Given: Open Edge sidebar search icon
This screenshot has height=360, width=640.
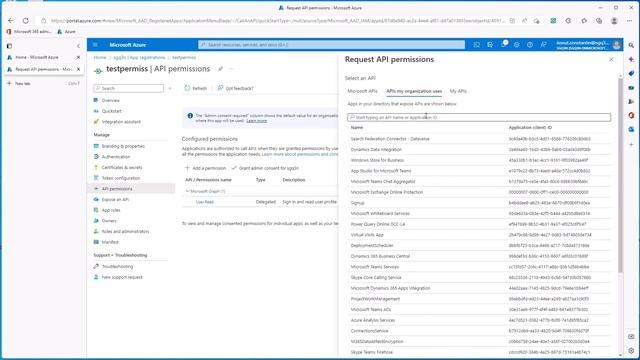Looking at the screenshot, I should click(x=631, y=45).
